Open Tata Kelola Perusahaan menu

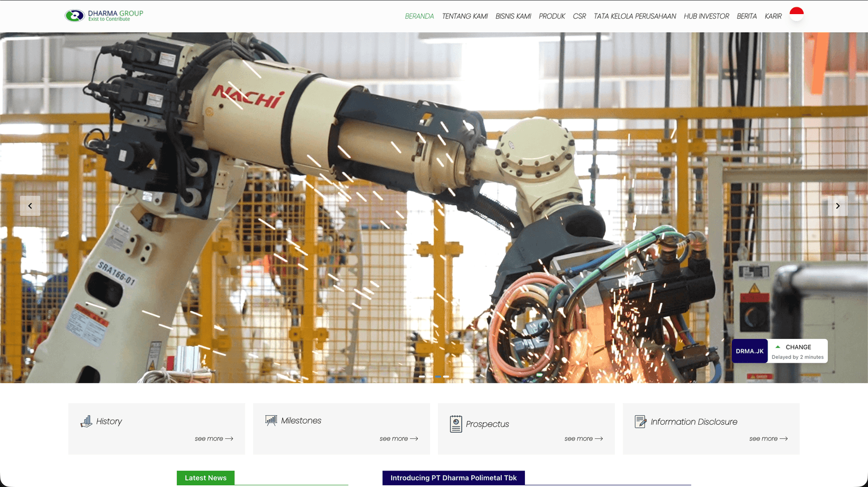[x=635, y=16]
